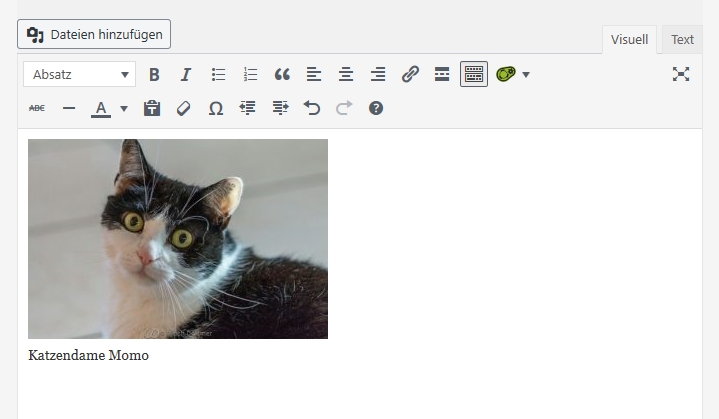Screen dimensions: 719x419
Task: Insert the Read More tag
Action: tap(442, 74)
